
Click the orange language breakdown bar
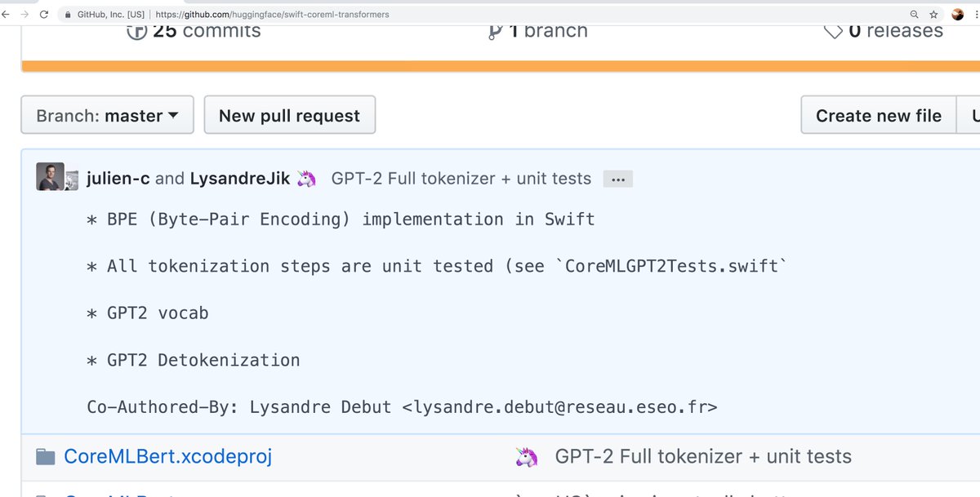(500, 66)
